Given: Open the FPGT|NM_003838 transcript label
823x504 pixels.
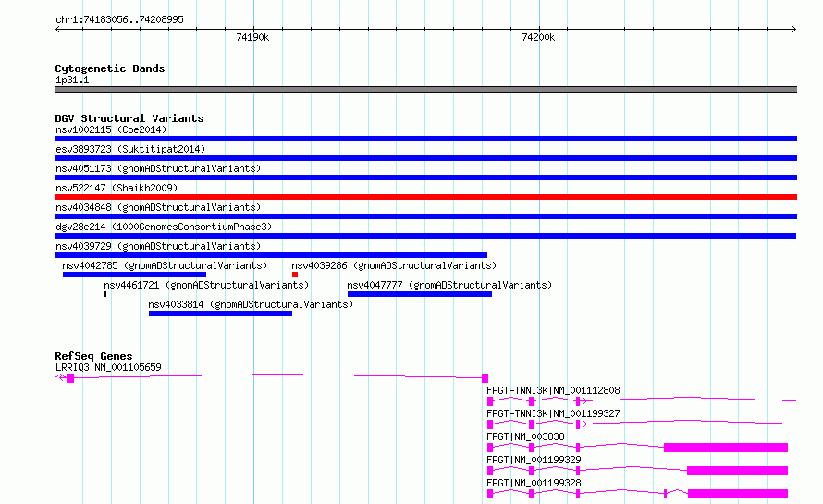Looking at the screenshot, I should point(525,436).
